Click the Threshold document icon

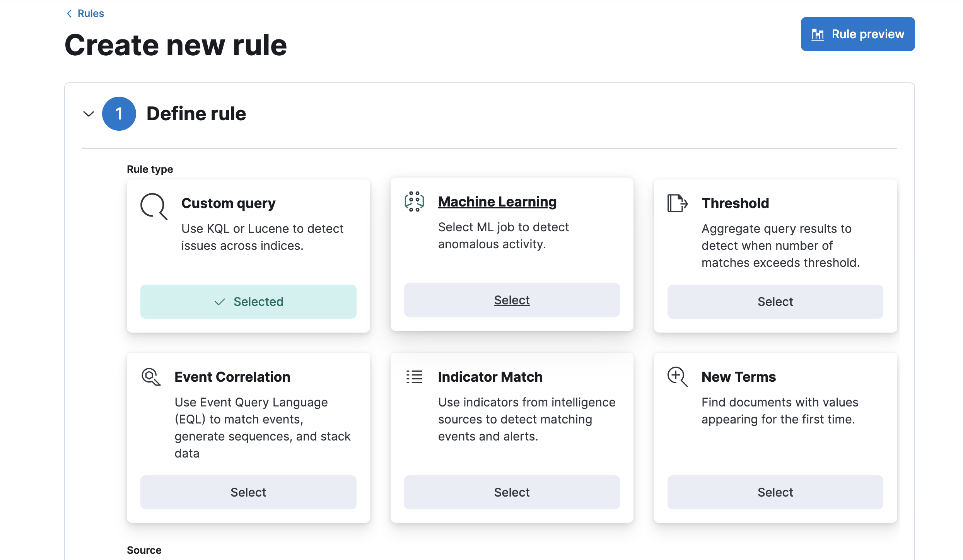click(677, 203)
